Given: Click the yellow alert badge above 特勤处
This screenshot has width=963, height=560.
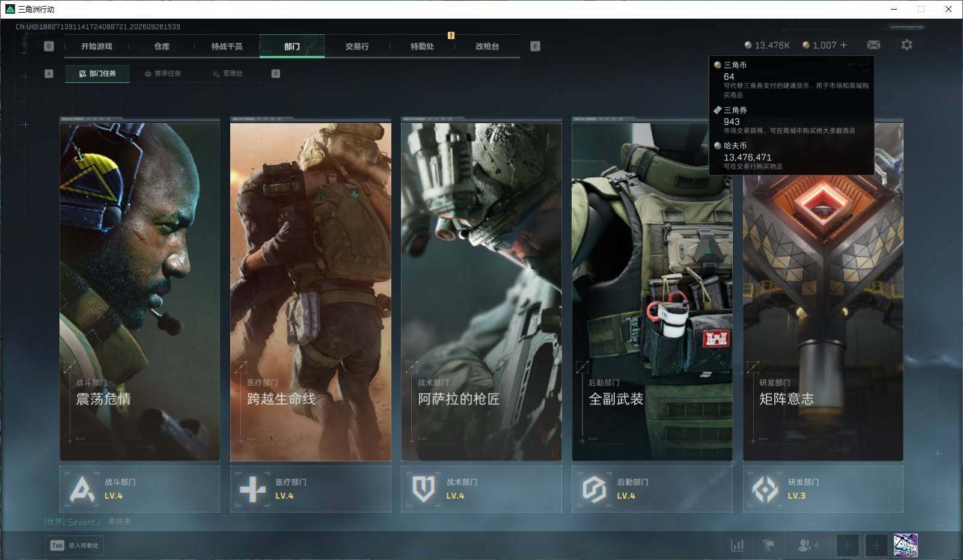Looking at the screenshot, I should pyautogui.click(x=451, y=35).
